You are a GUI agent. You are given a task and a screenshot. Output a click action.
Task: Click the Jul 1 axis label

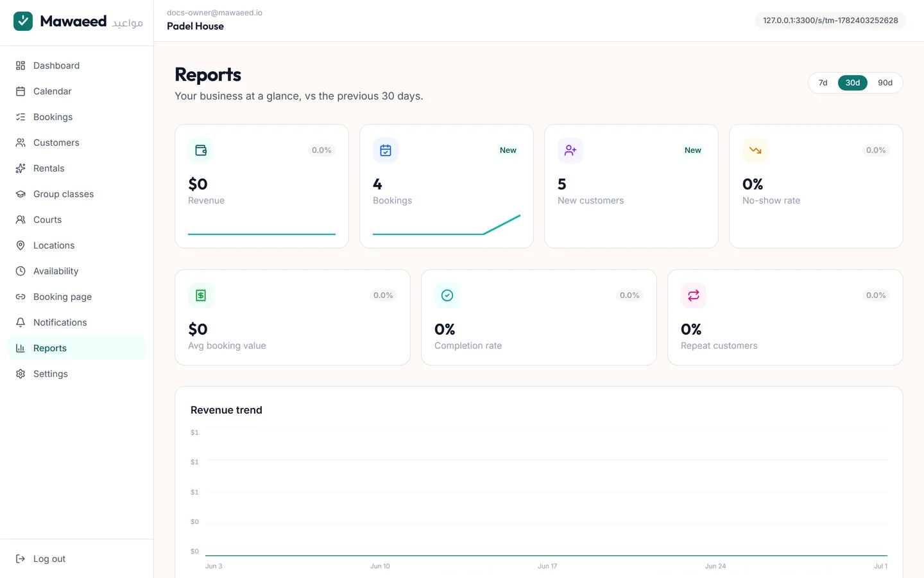coord(880,566)
